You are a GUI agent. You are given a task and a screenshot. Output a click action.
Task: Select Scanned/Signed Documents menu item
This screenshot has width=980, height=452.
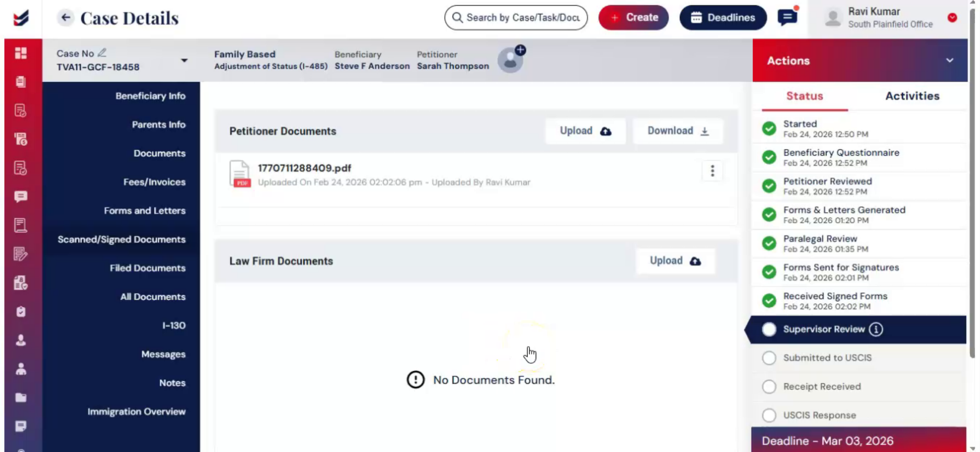pos(121,239)
